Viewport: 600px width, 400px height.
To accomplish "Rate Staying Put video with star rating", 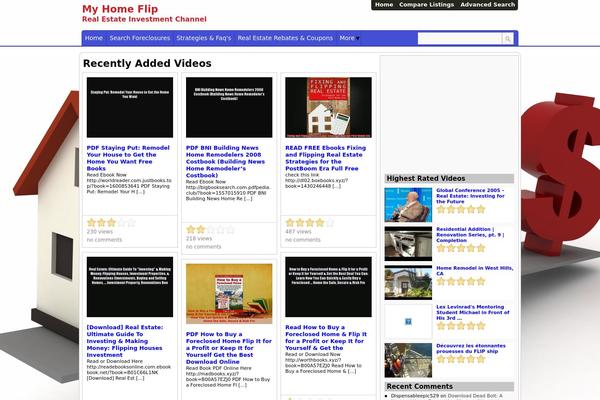I will (111, 222).
